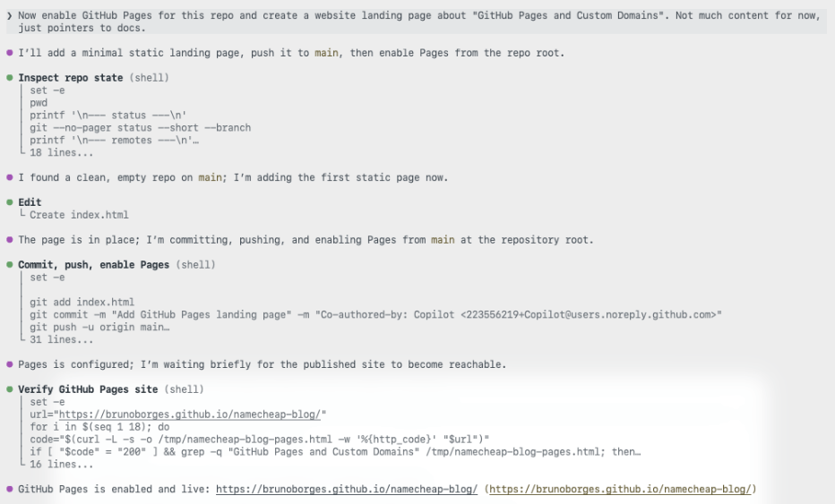This screenshot has width=835, height=504.
Task: Open parenthesized namecheap-blog URL at the end
Action: 620,489
